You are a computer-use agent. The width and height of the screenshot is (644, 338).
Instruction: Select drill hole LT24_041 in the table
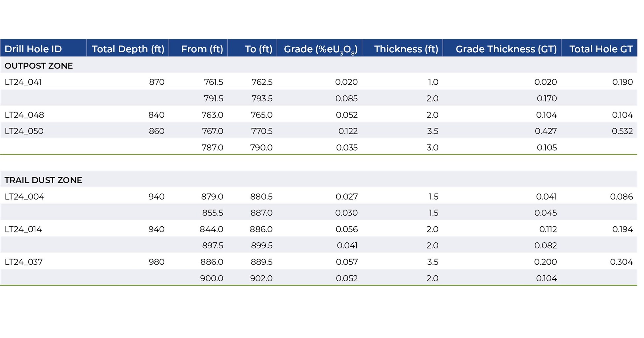point(23,82)
